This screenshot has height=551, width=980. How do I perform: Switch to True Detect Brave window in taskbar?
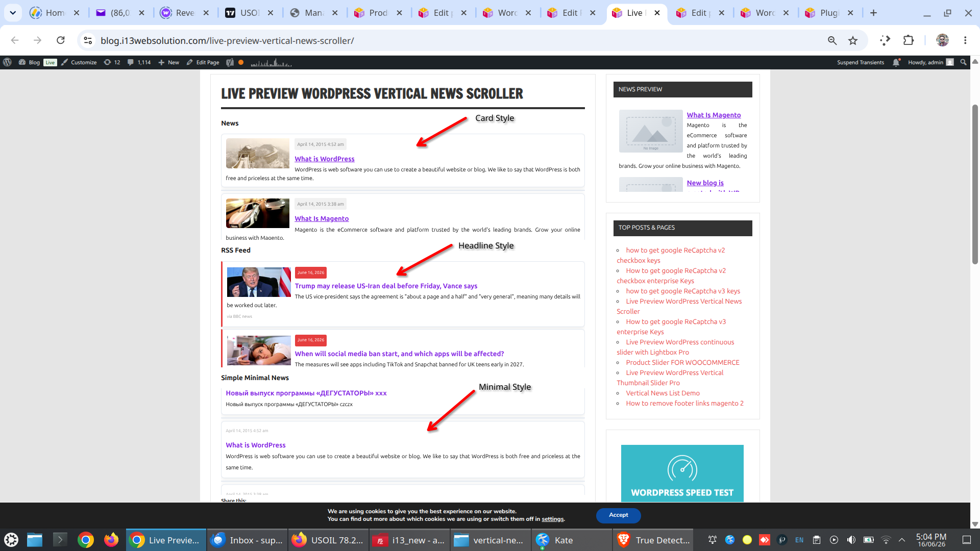[x=653, y=540]
